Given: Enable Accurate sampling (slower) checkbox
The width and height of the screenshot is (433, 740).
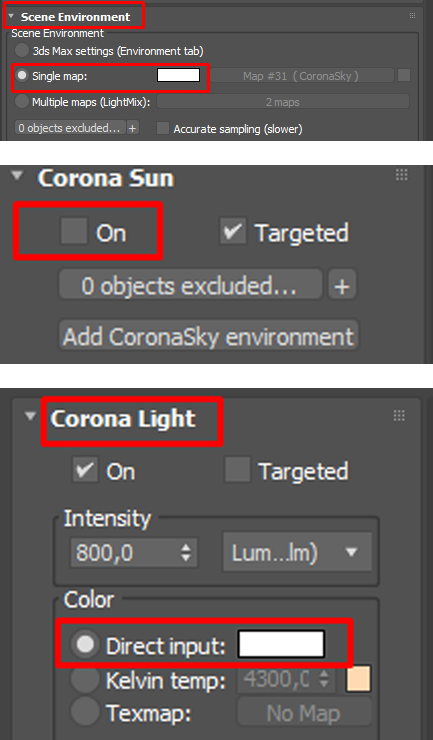Looking at the screenshot, I should pos(163,128).
